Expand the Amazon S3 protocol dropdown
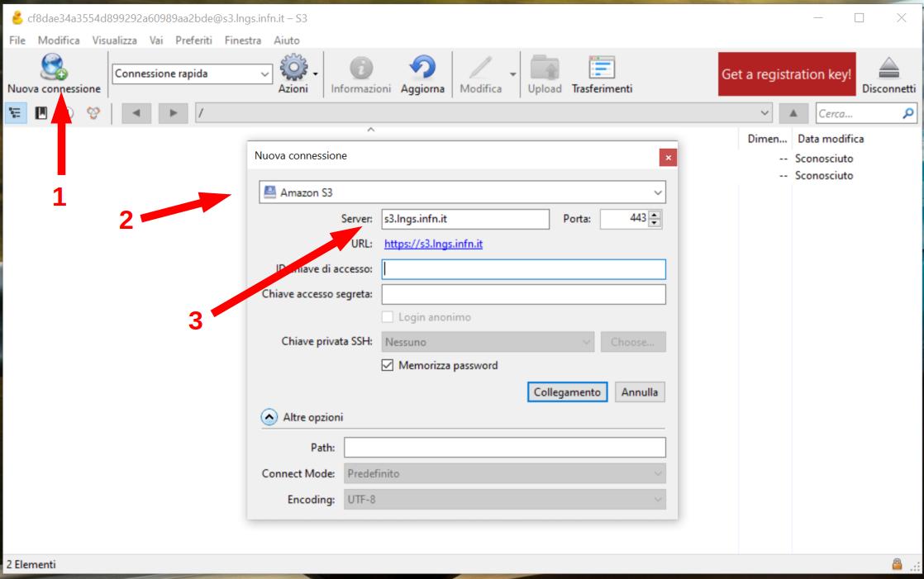 pos(461,192)
